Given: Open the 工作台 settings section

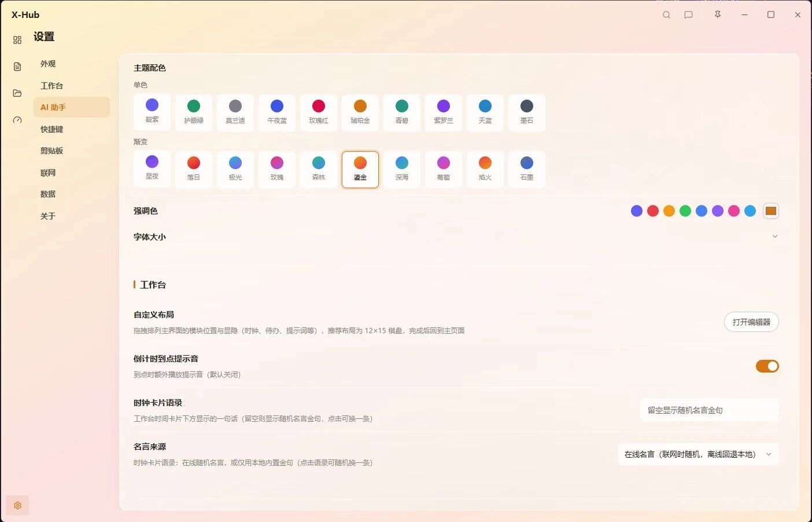Looking at the screenshot, I should 71,86.
